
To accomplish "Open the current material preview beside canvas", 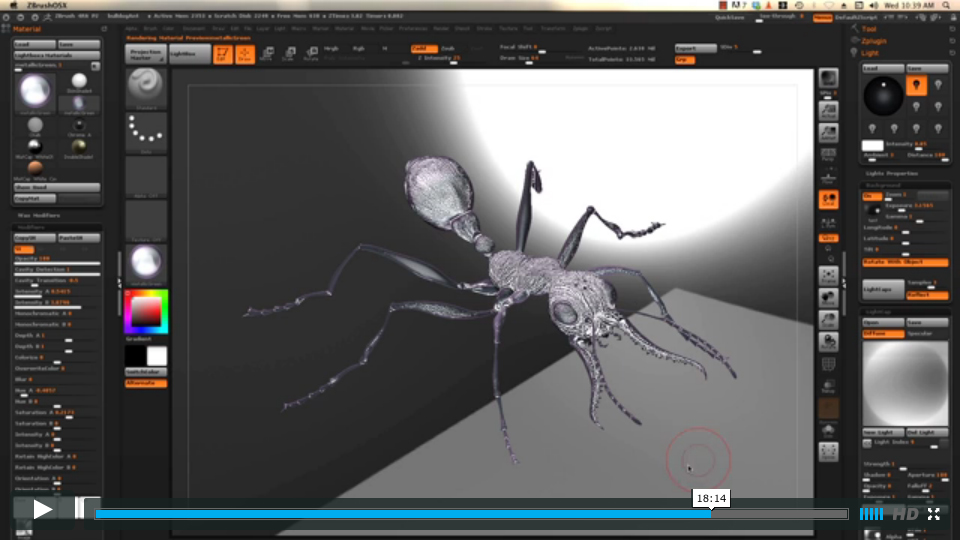I will (x=145, y=264).
